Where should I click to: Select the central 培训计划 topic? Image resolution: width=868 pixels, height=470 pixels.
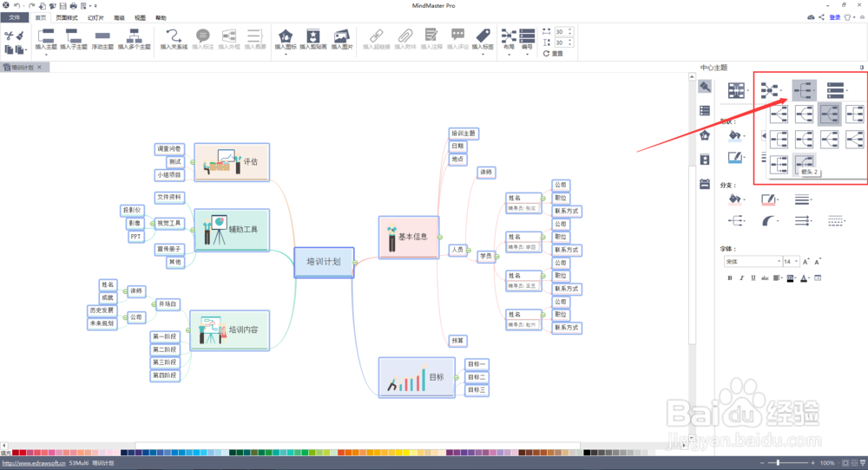324,262
